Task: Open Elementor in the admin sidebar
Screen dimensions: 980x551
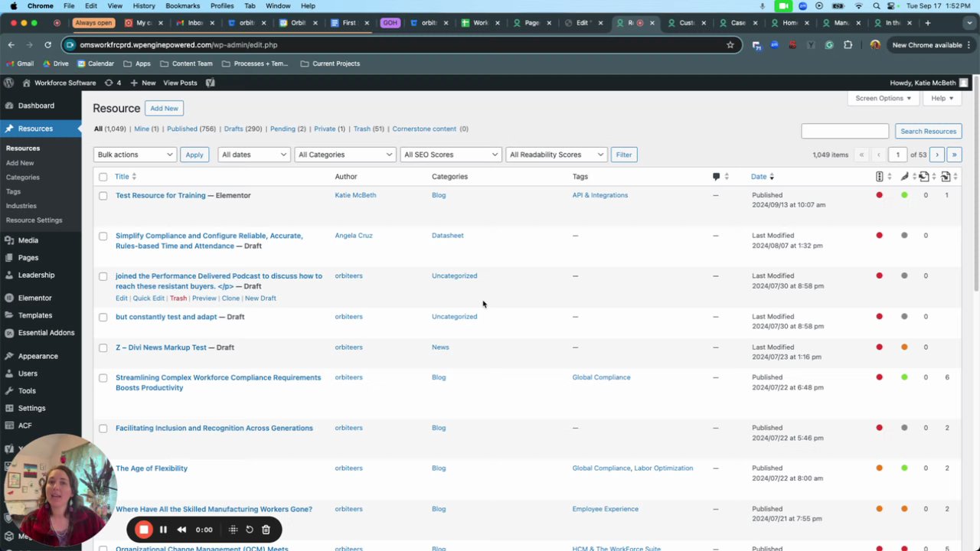Action: click(34, 298)
